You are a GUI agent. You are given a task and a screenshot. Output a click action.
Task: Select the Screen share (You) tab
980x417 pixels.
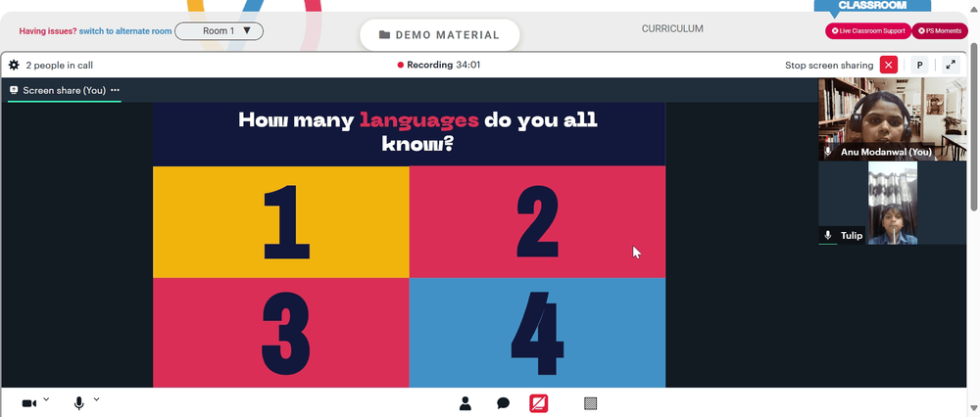point(64,90)
